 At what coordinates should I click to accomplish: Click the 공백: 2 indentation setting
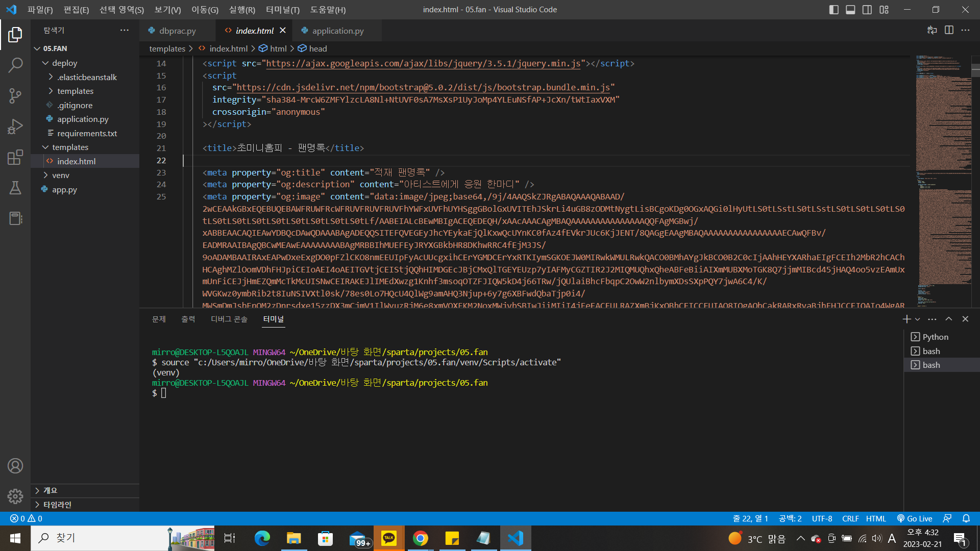tap(790, 518)
